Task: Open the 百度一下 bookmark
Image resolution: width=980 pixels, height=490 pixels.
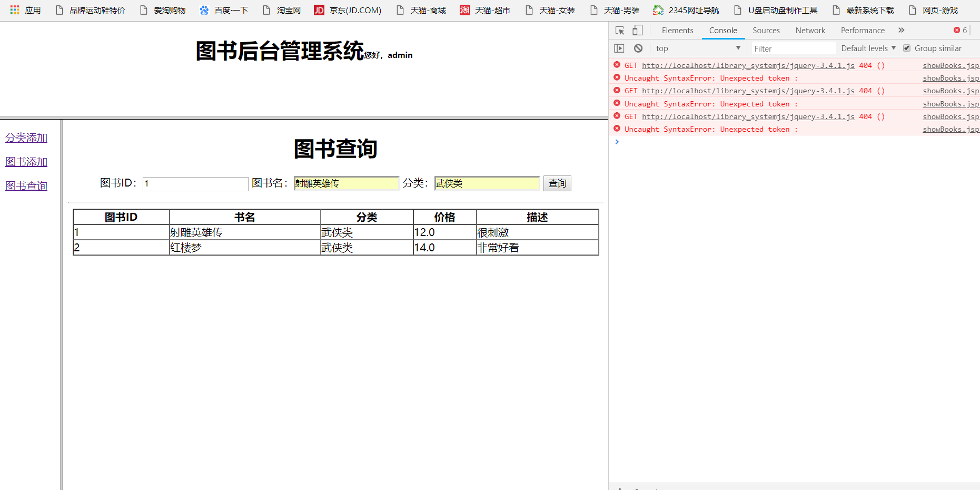Action: click(224, 10)
